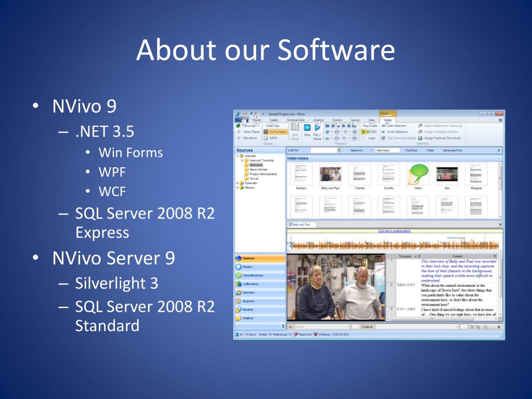Open Sources in the navigation pane

[x=260, y=259]
